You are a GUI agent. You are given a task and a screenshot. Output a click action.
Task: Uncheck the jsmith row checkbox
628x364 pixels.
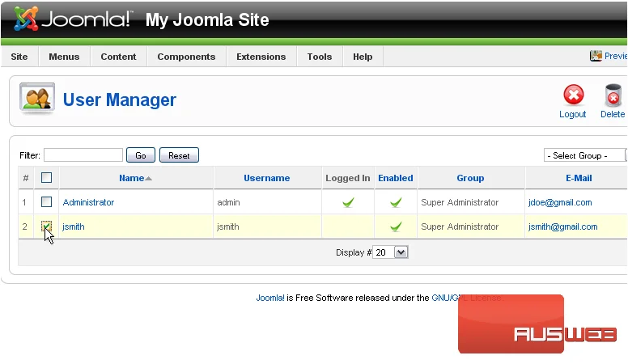46,226
